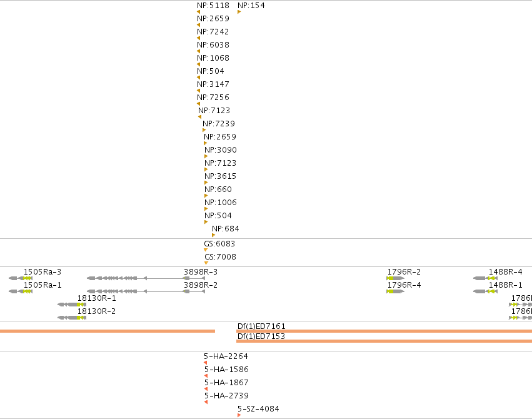Click the 3898R-2 label
The width and height of the screenshot is (532, 419).
[201, 285]
